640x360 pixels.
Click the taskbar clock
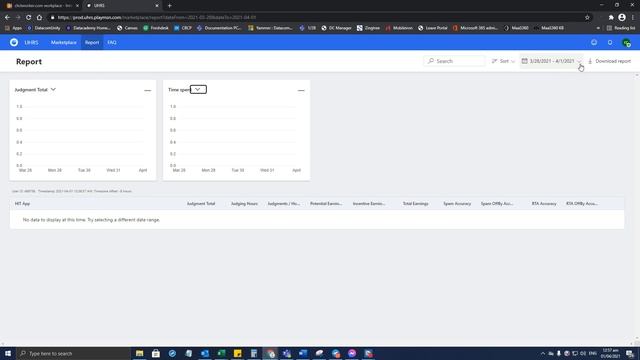pos(611,353)
